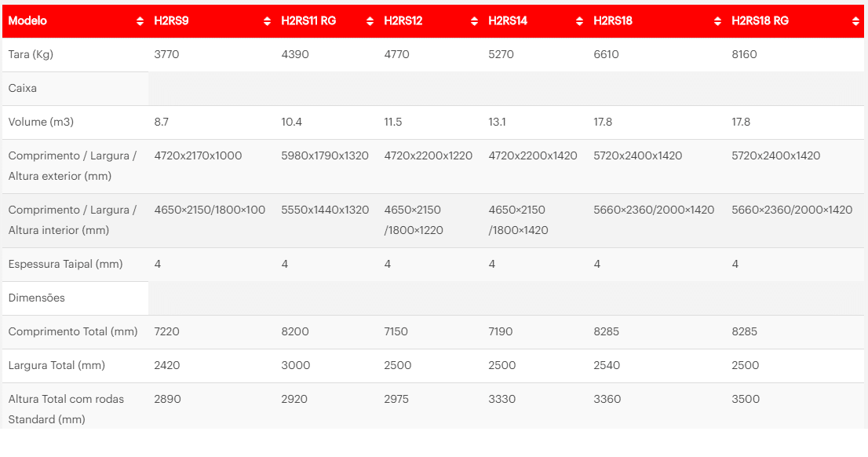Sort table by Modelo column arrows
Viewport: 868px width, 457px height.
(x=140, y=21)
